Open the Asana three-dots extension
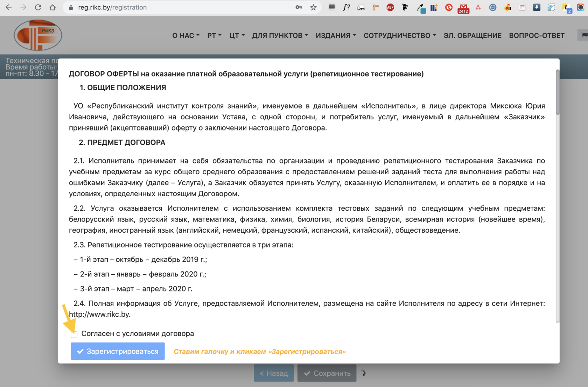 point(478,7)
